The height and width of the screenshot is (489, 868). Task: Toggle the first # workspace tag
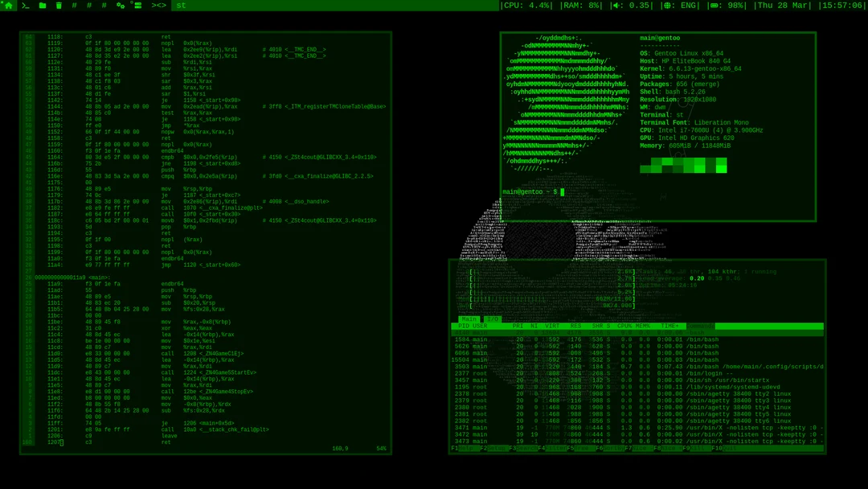[74, 6]
